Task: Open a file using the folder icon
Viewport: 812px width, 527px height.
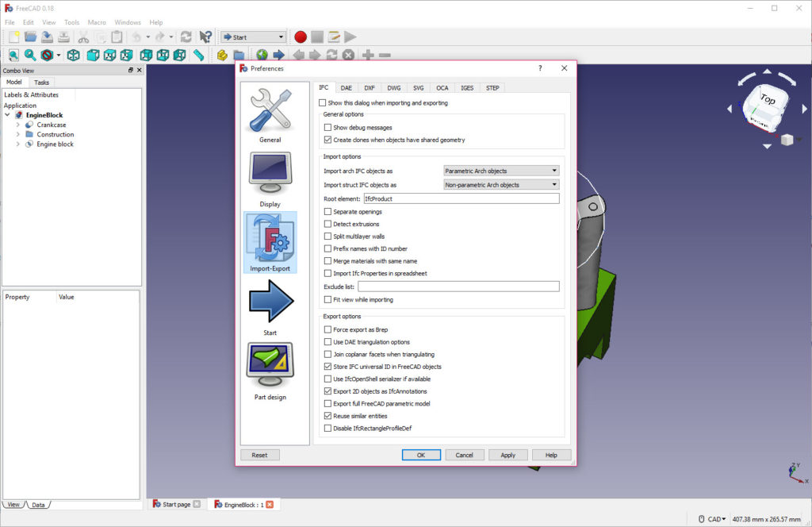Action: point(31,37)
